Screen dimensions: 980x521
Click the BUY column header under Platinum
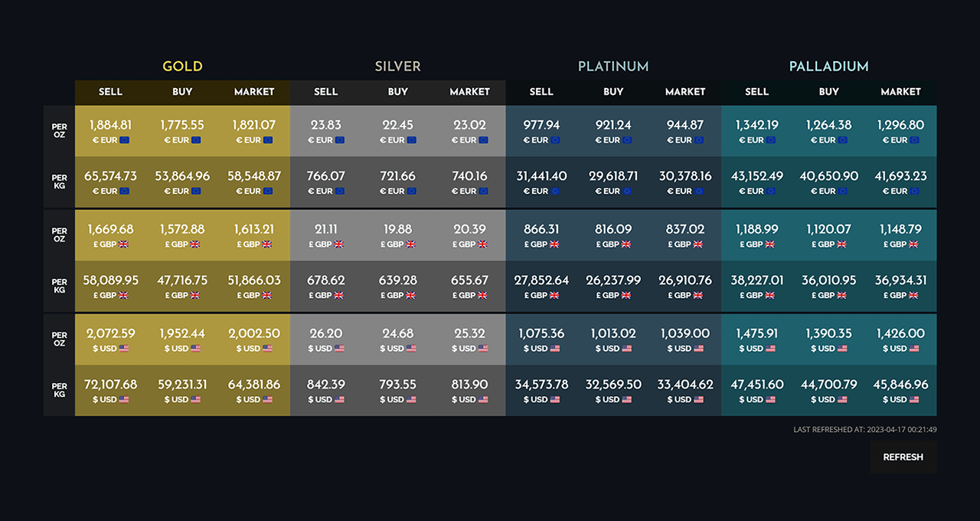(613, 92)
